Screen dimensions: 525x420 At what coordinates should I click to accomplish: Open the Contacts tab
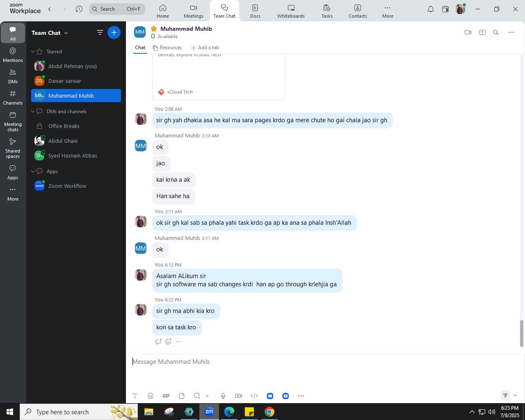coord(358,11)
